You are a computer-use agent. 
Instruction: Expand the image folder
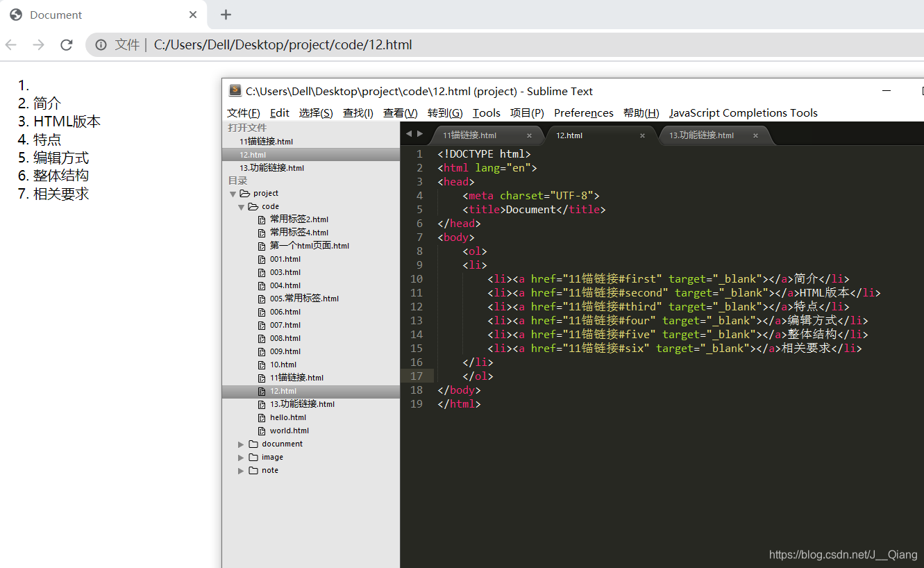coord(241,458)
